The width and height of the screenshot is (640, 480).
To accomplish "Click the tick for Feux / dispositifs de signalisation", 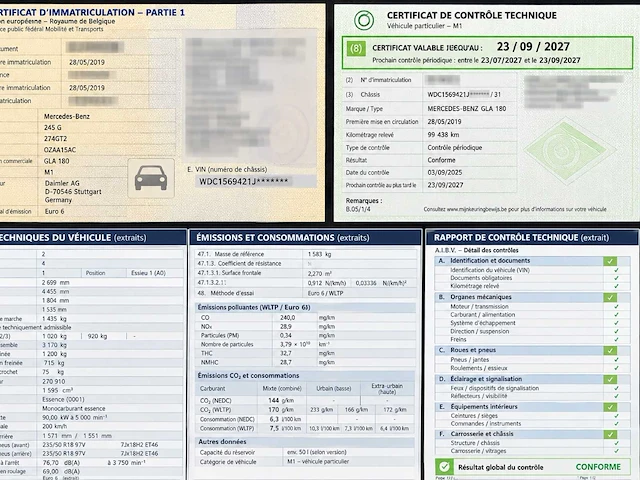I will pyautogui.click(x=616, y=388).
